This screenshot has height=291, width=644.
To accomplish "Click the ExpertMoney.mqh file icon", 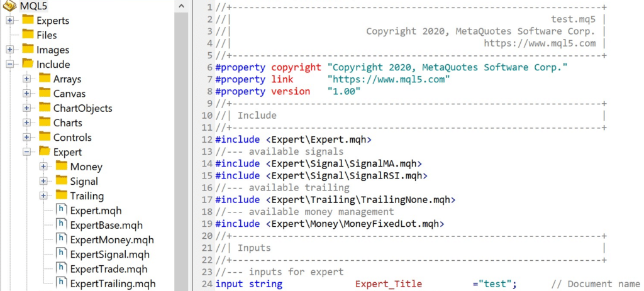I will coord(61,239).
